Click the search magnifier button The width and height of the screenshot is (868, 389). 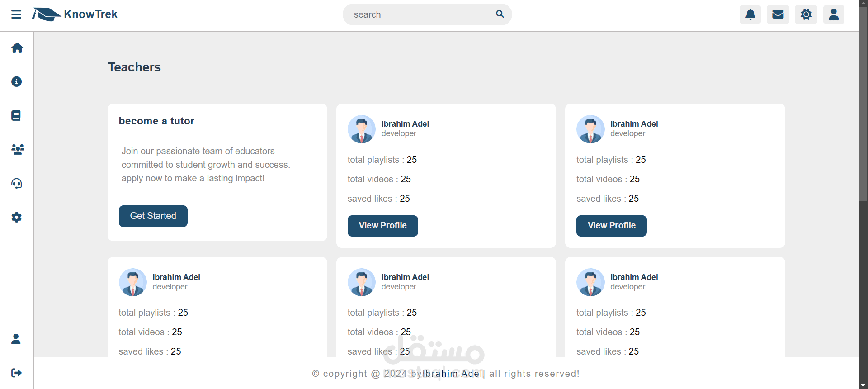tap(500, 14)
